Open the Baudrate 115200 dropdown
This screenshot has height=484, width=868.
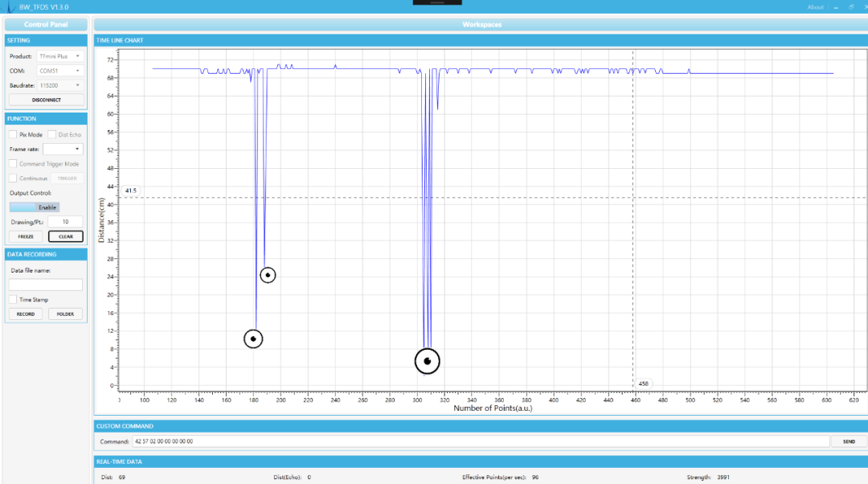click(x=60, y=85)
